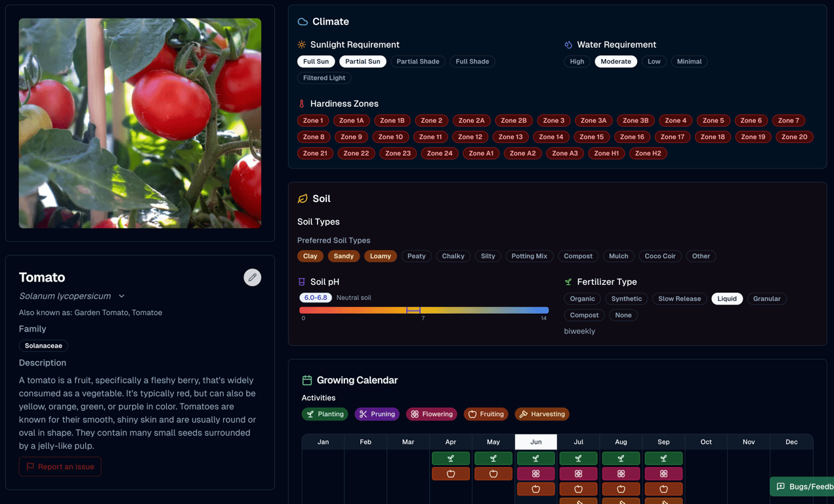Select Zone 1A hardiness chip

click(352, 121)
